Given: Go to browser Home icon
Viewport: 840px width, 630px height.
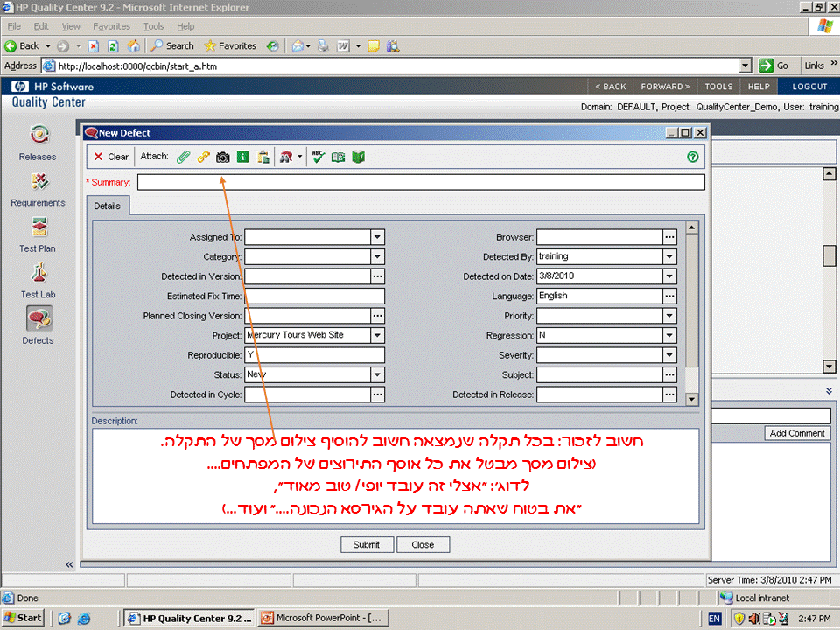Looking at the screenshot, I should pos(133,46).
